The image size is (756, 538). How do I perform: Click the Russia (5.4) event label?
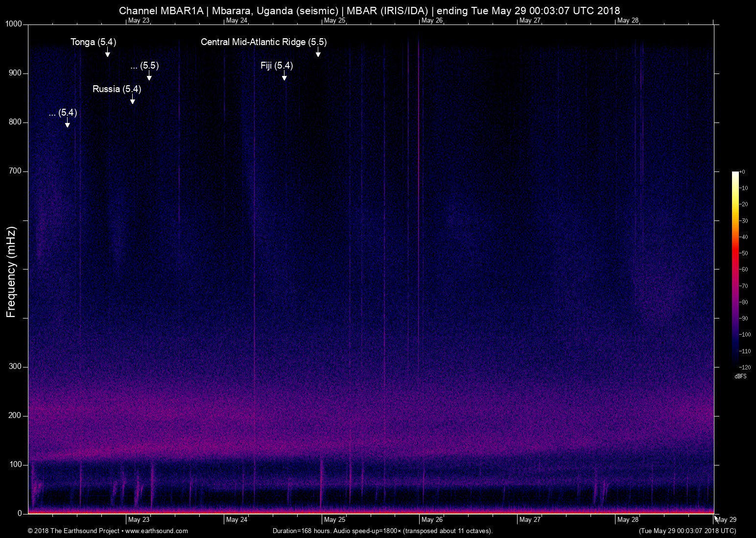pos(117,89)
